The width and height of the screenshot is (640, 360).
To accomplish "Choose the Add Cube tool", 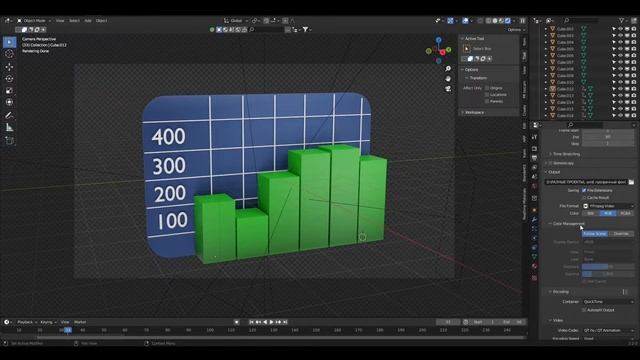I will point(9,141).
